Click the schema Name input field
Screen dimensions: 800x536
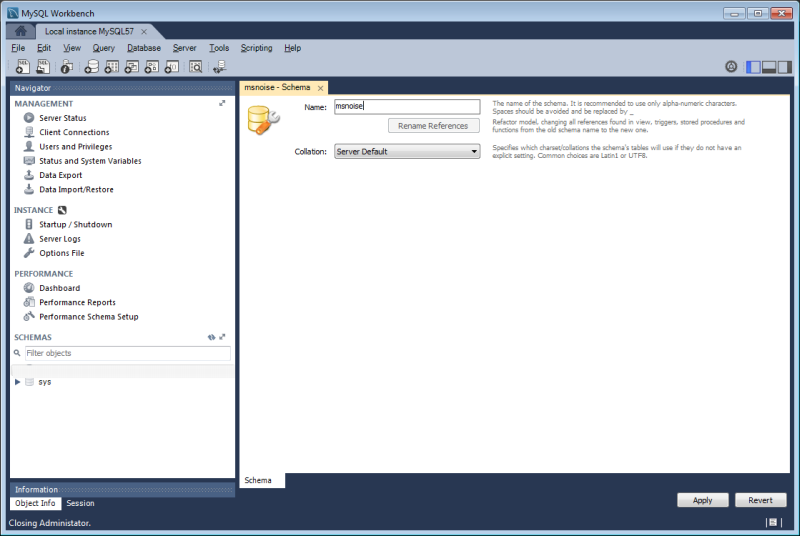pyautogui.click(x=407, y=106)
